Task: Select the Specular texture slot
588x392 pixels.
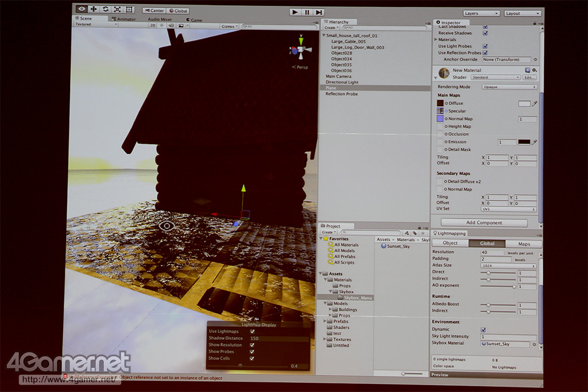Action: pyautogui.click(x=440, y=111)
